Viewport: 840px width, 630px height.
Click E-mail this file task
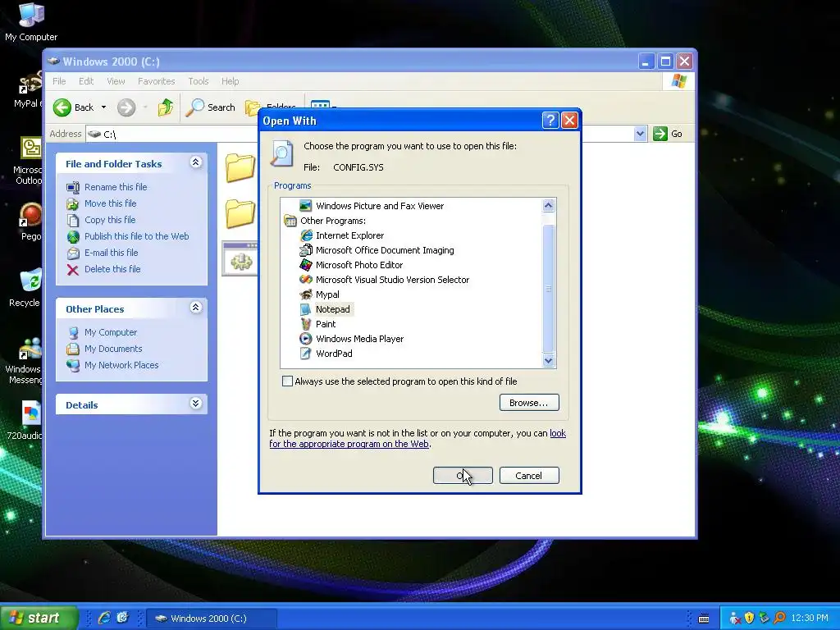coord(112,253)
